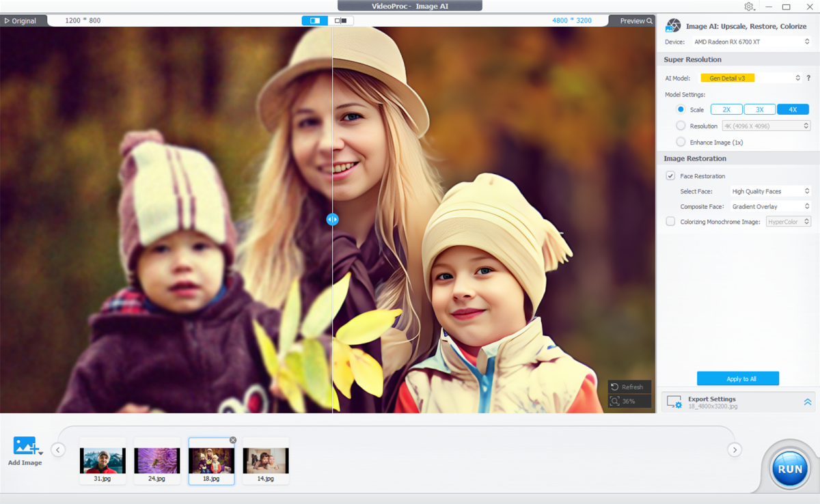Click the Refresh preview icon
This screenshot has height=504, width=820.
click(615, 387)
